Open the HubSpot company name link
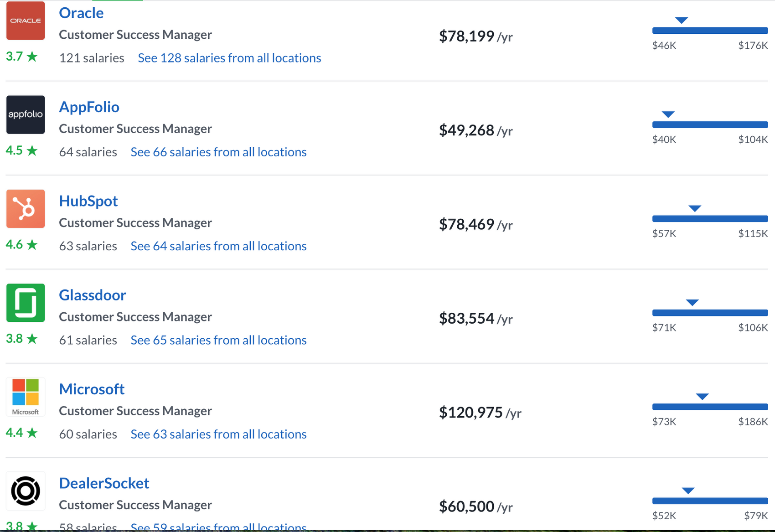 coord(88,201)
